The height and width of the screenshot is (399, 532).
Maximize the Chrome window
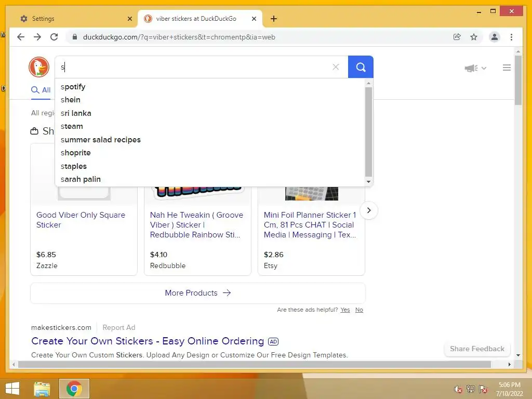493,11
